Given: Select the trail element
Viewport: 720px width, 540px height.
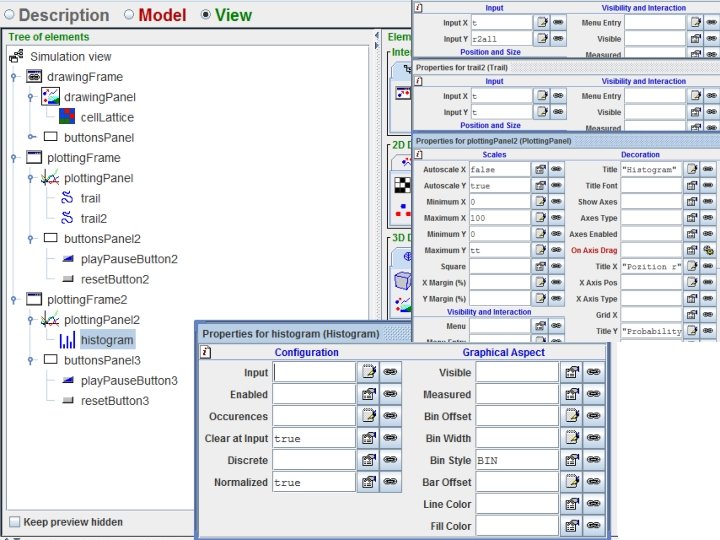Looking at the screenshot, I should click(90, 198).
